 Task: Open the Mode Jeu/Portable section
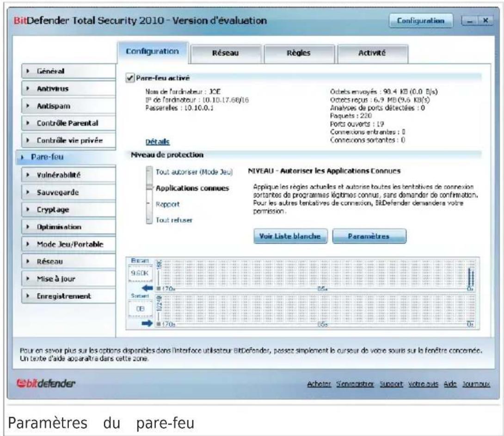[68, 244]
